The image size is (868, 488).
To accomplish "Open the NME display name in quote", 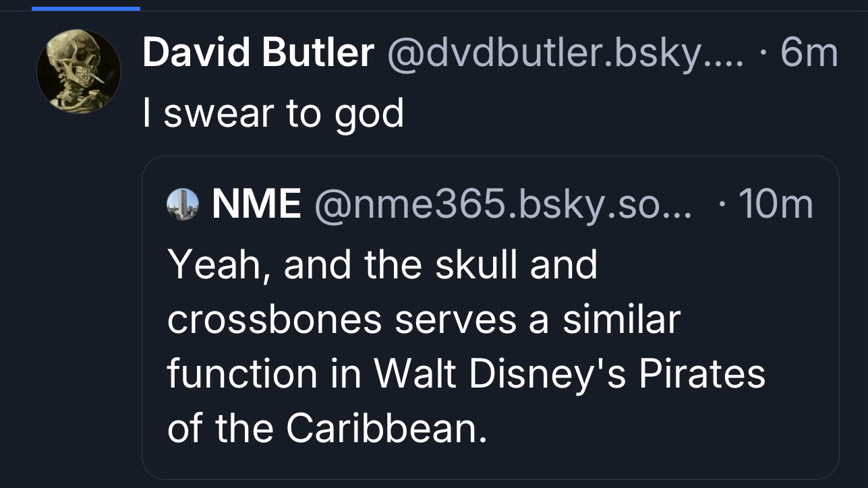I will [256, 204].
